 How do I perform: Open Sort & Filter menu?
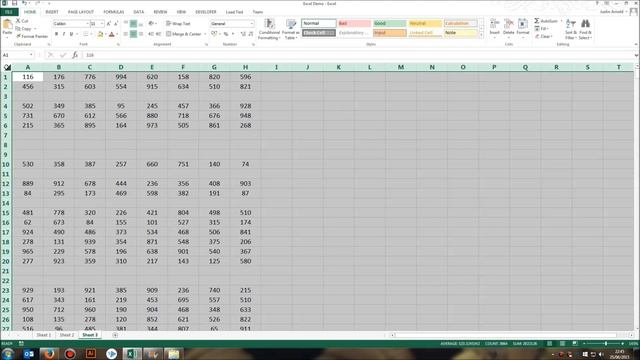tap(571, 29)
